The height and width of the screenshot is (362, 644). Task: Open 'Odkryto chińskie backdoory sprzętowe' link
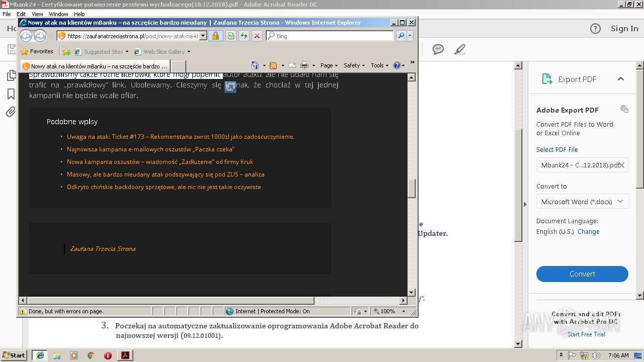tap(164, 187)
